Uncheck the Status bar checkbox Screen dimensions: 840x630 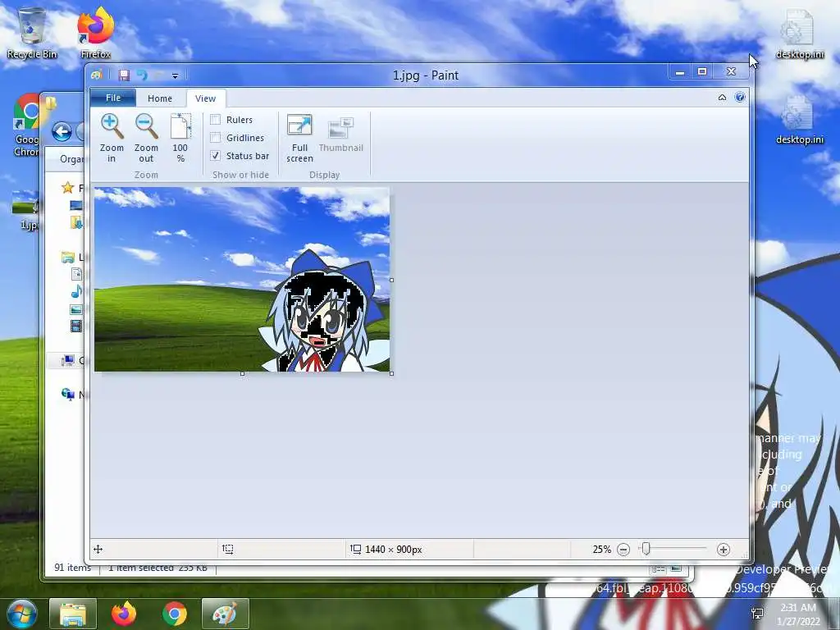[x=216, y=156]
